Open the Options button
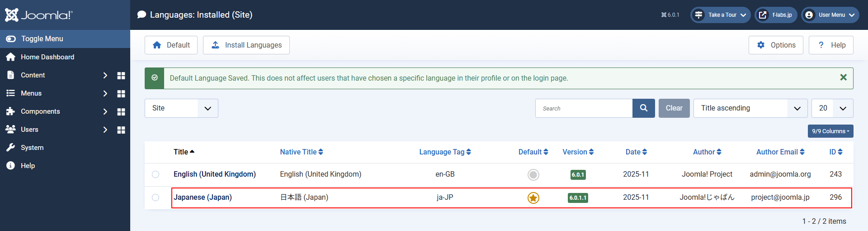 pos(776,45)
